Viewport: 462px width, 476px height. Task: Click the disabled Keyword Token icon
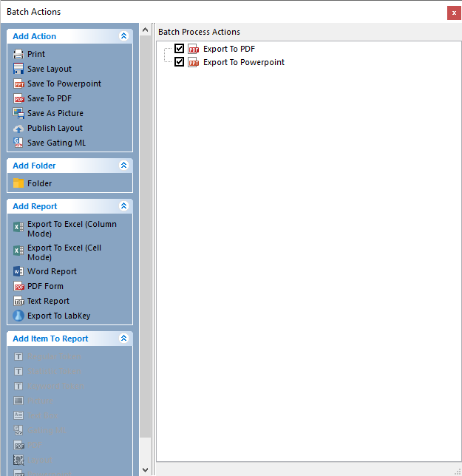pyautogui.click(x=18, y=386)
